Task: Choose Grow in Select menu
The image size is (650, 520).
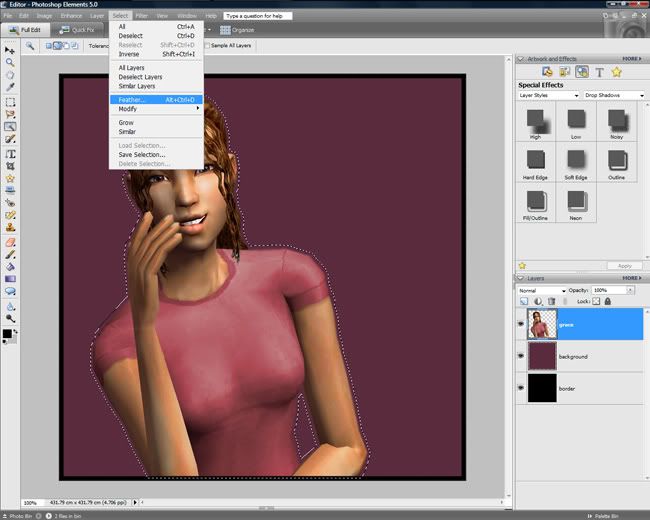Action: [156, 122]
